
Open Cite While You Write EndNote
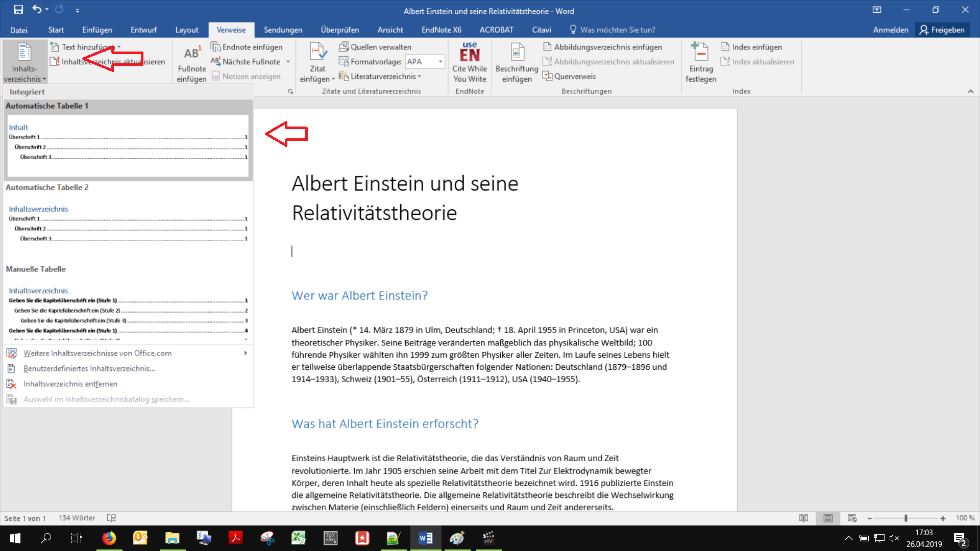point(470,61)
